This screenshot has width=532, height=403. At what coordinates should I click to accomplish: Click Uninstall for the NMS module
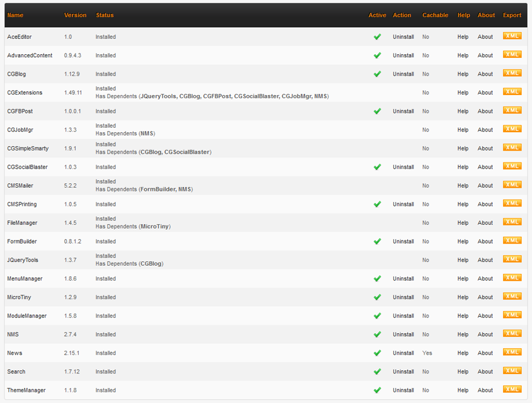(x=403, y=334)
